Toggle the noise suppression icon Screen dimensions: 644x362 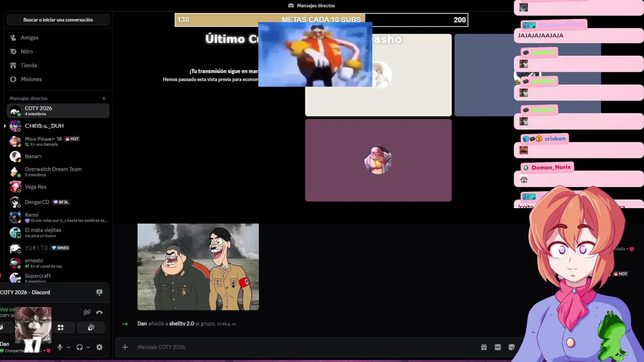click(87, 312)
